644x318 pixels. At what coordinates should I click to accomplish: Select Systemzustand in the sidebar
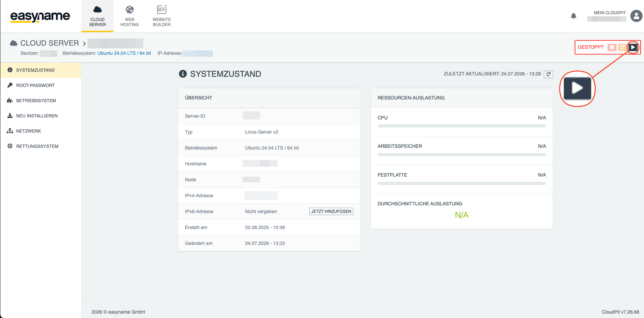coord(41,70)
